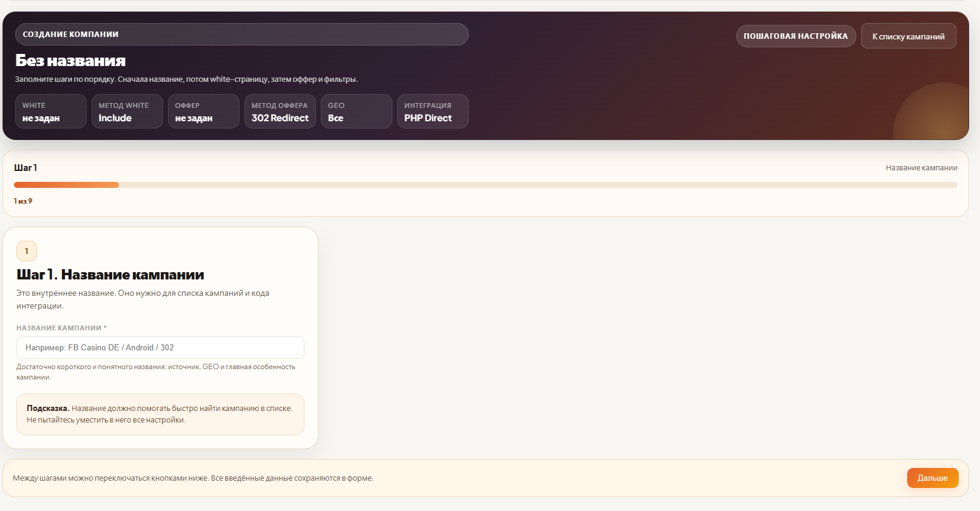Viewport: 980px width, 511px height.
Task: Click the step number 1 badge icon
Action: click(27, 251)
